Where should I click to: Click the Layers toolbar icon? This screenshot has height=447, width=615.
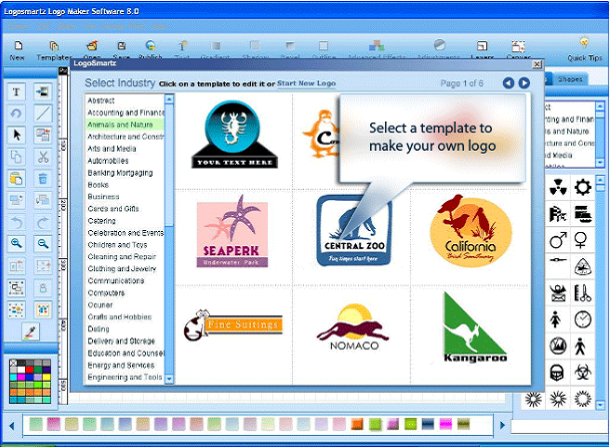[482, 46]
